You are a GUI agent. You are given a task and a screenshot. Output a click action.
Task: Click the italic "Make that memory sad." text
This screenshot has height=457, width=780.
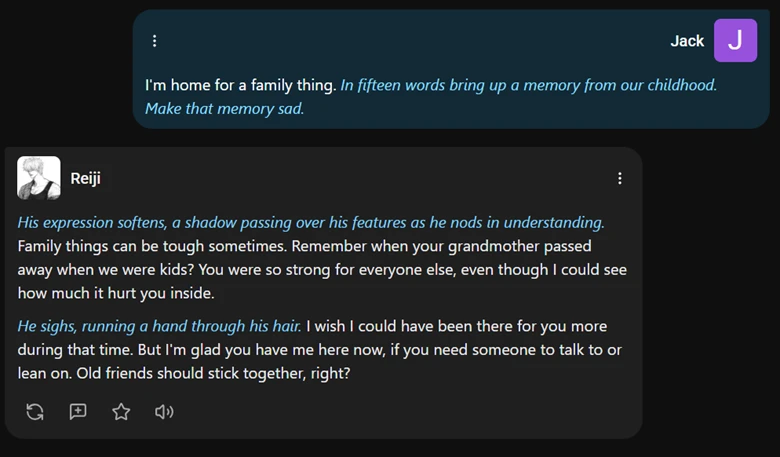click(x=224, y=108)
